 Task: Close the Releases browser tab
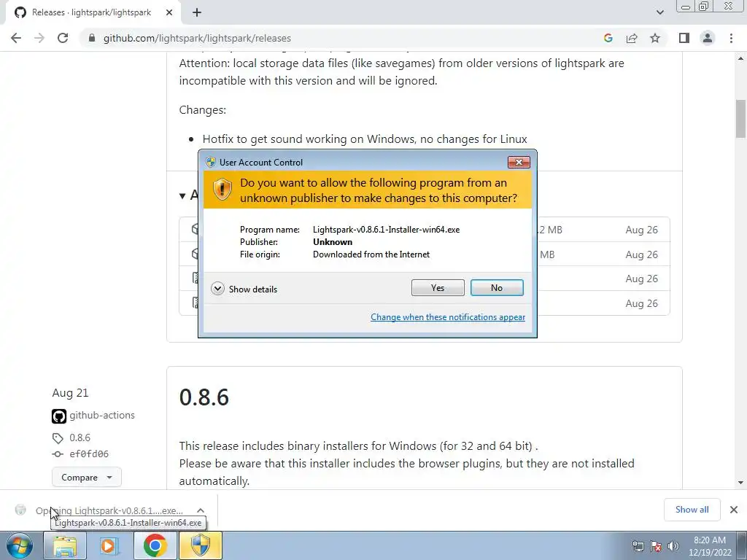[x=169, y=12]
